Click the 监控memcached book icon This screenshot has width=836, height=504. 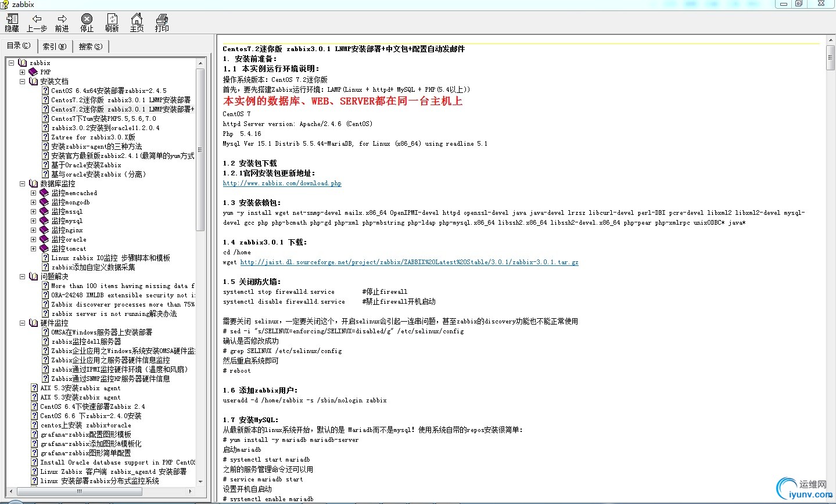[x=44, y=193]
